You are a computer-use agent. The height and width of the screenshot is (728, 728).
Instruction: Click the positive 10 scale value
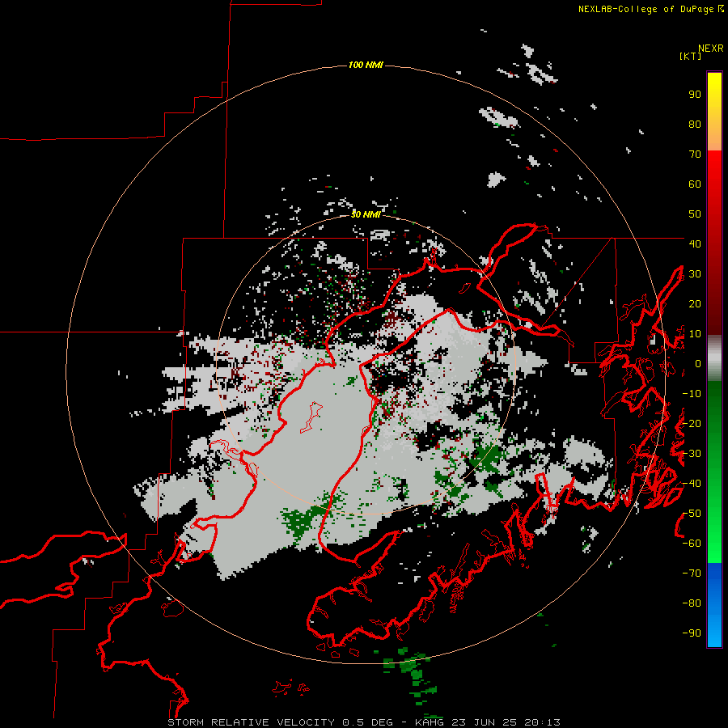pos(695,334)
